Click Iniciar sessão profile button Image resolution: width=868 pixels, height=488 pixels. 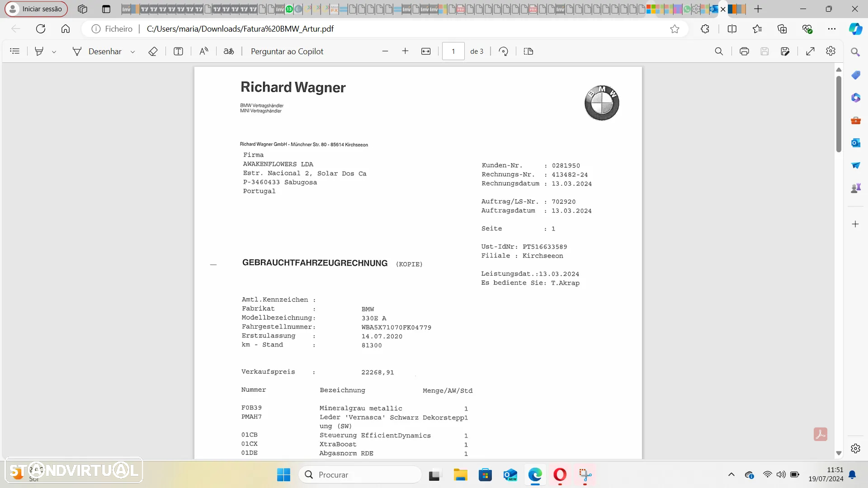pos(36,9)
